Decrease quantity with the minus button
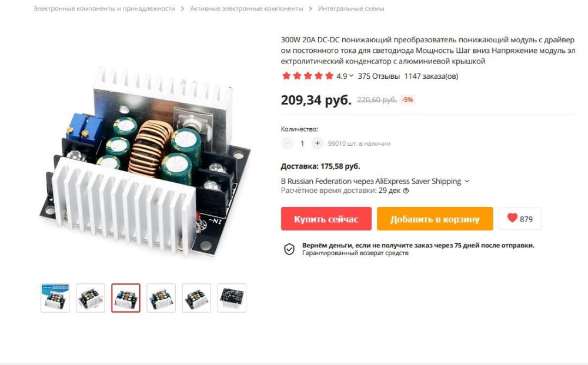Screen dimensions: 588x365 (x=288, y=143)
